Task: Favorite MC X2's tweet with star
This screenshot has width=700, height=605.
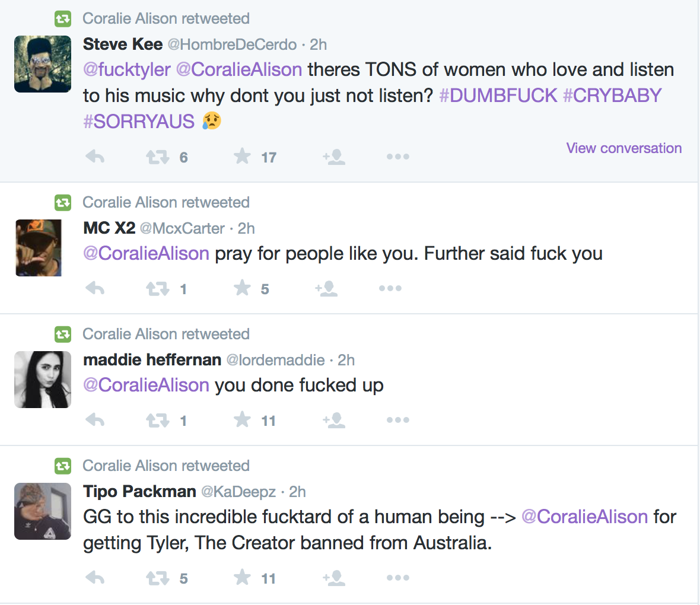Action: click(242, 288)
